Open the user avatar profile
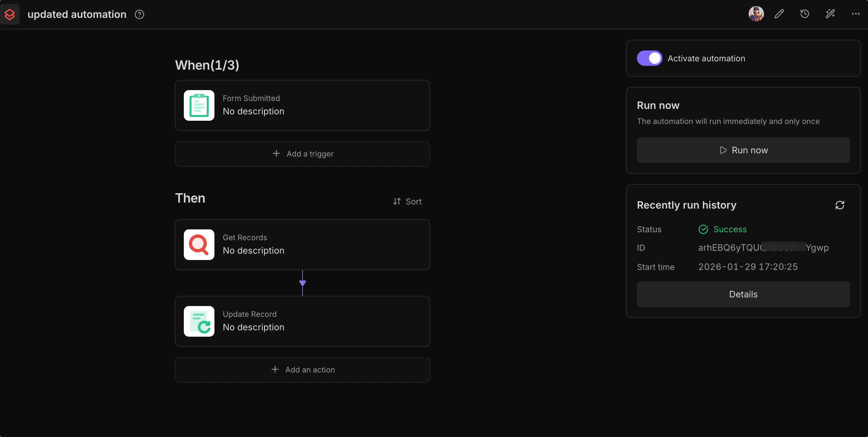The image size is (868, 437). [756, 14]
